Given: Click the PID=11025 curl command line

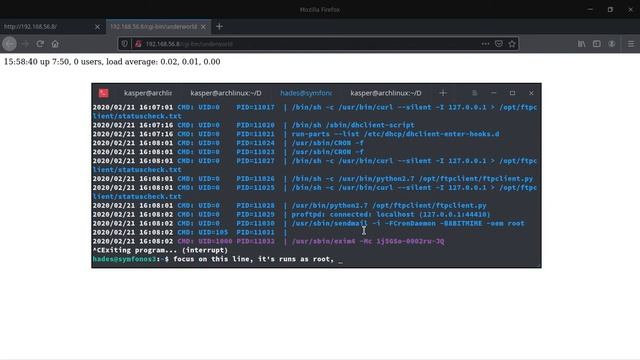Looking at the screenshot, I should (315, 192).
